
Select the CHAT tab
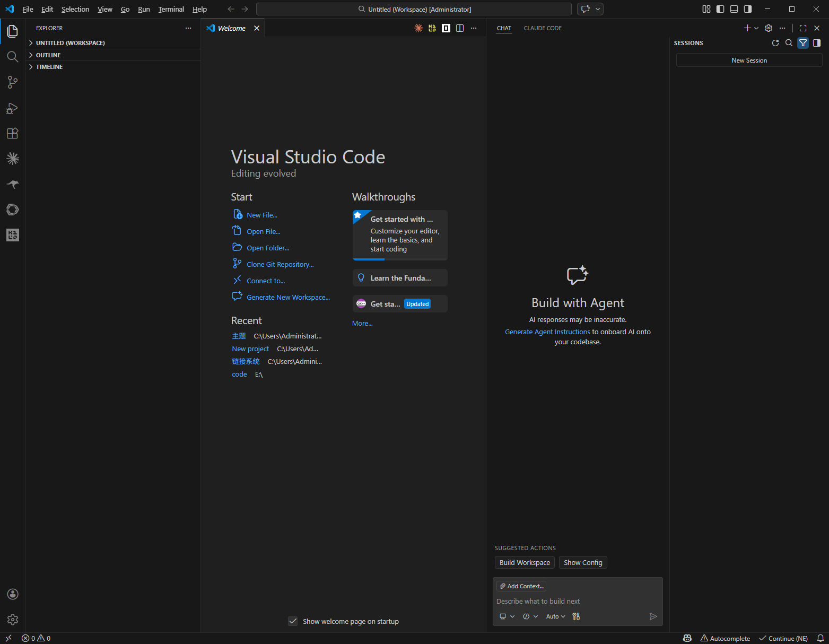point(504,28)
